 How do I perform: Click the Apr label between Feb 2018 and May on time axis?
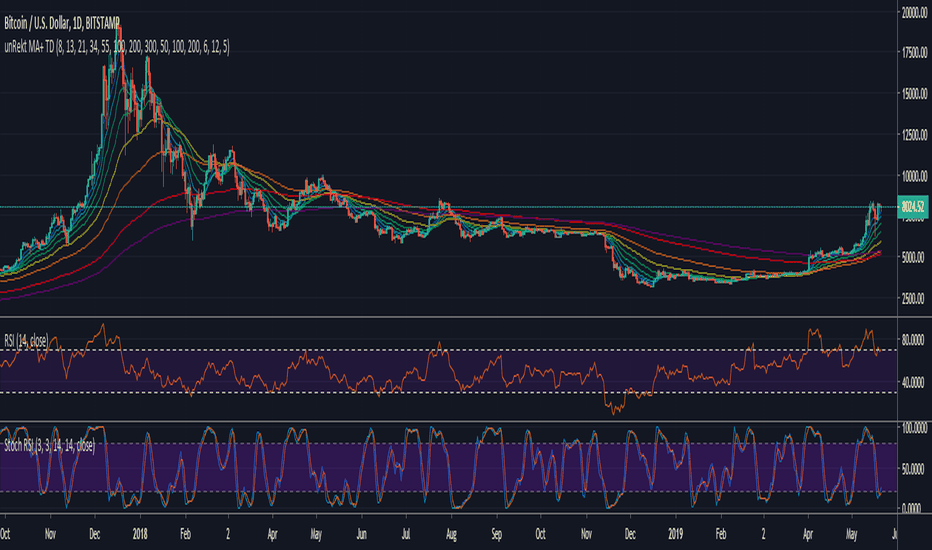click(x=272, y=534)
